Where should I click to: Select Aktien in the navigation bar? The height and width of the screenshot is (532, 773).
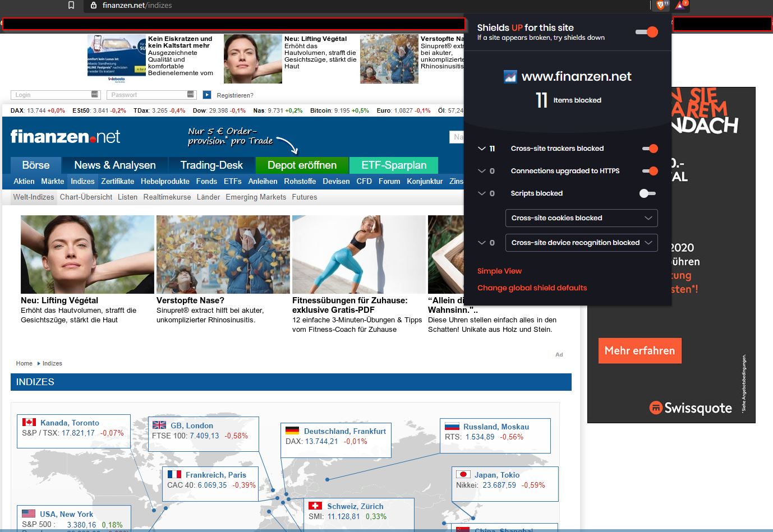24,181
